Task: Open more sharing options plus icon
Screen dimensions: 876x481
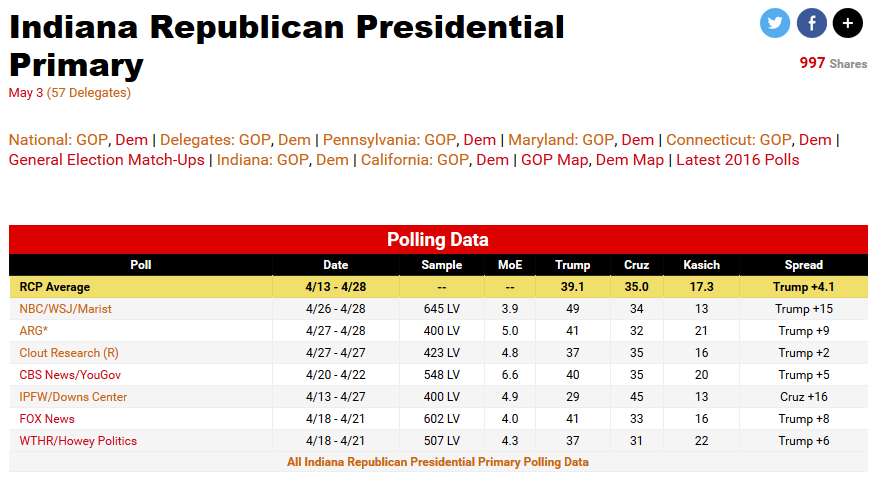Action: coord(847,23)
